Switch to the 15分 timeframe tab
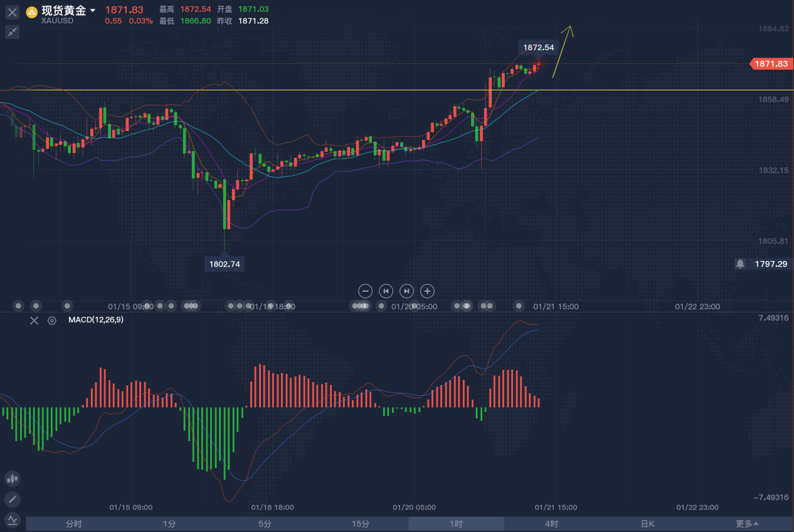This screenshot has width=794, height=532. (x=361, y=524)
